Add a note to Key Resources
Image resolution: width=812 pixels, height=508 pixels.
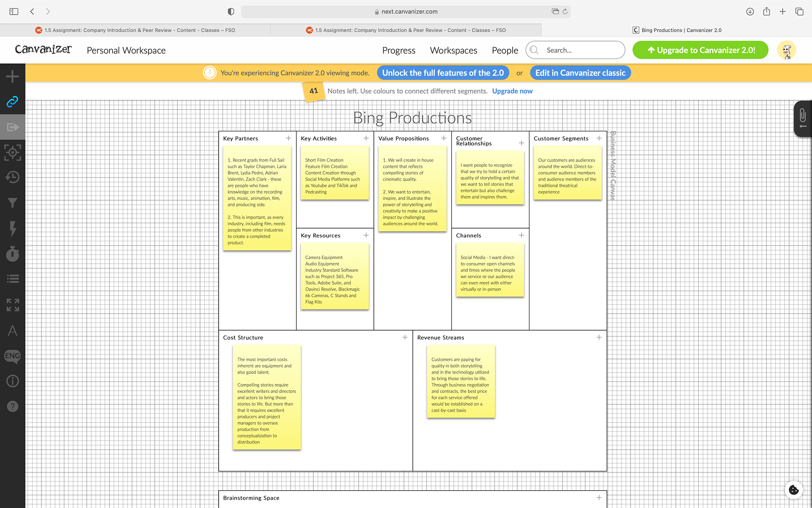click(366, 235)
